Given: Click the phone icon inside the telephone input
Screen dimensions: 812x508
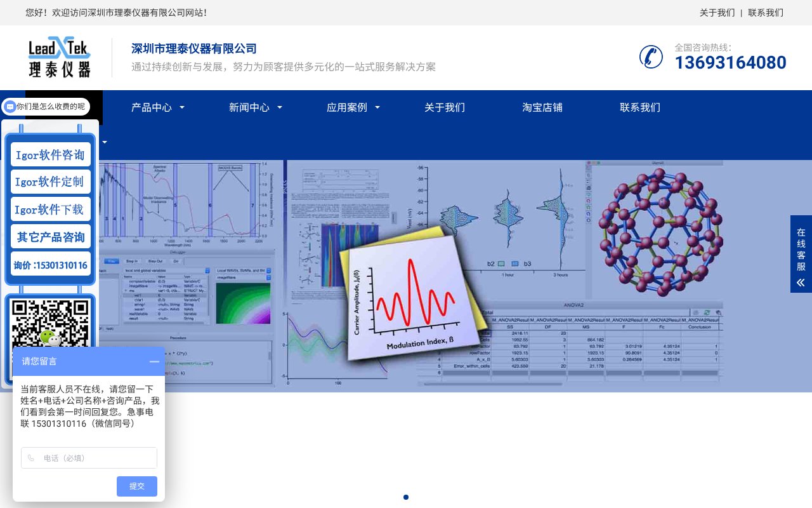Looking at the screenshot, I should click(32, 458).
